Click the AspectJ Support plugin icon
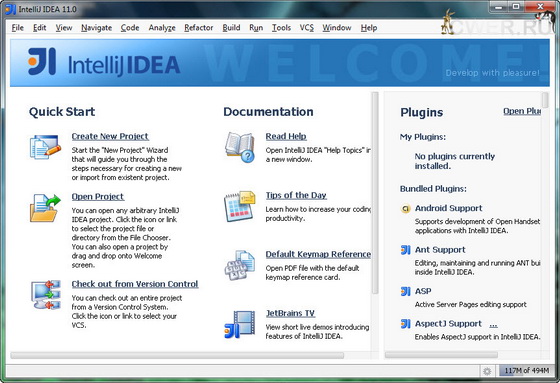560x383 pixels. tap(405, 324)
